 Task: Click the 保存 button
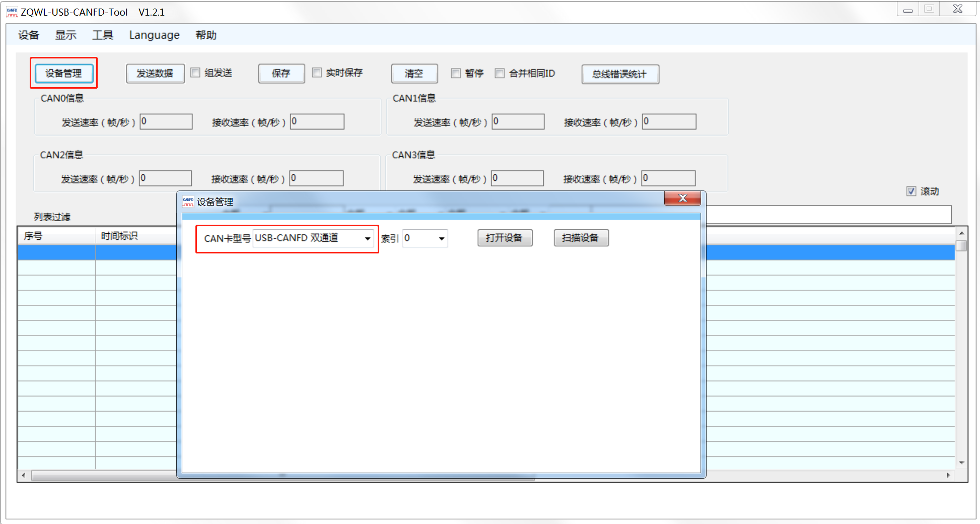pyautogui.click(x=281, y=73)
